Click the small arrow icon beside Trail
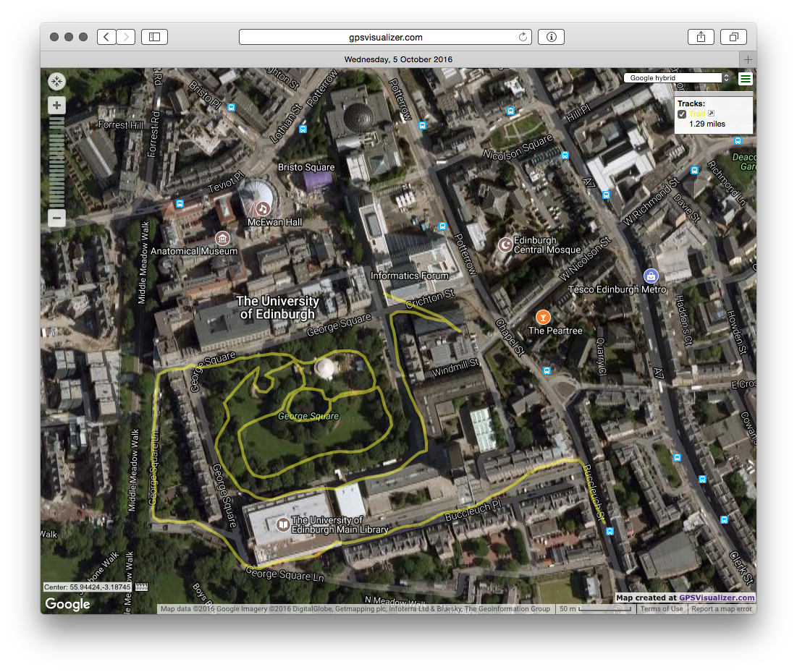 [711, 114]
